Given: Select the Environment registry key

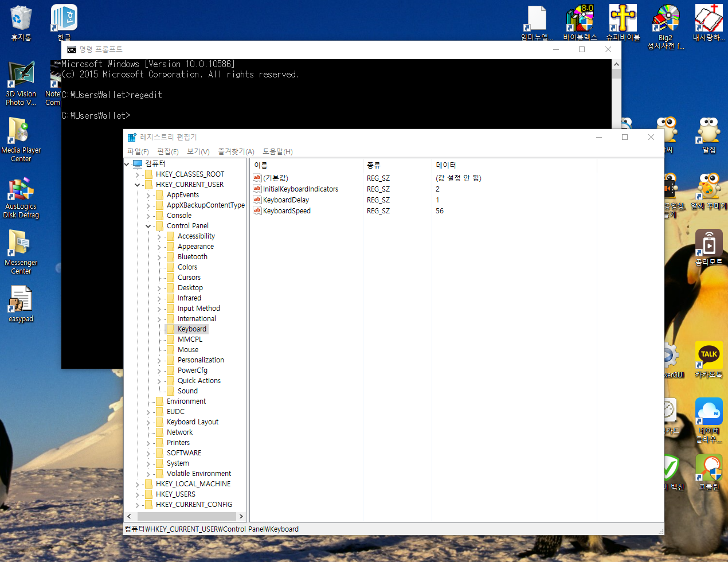Looking at the screenshot, I should 186,401.
